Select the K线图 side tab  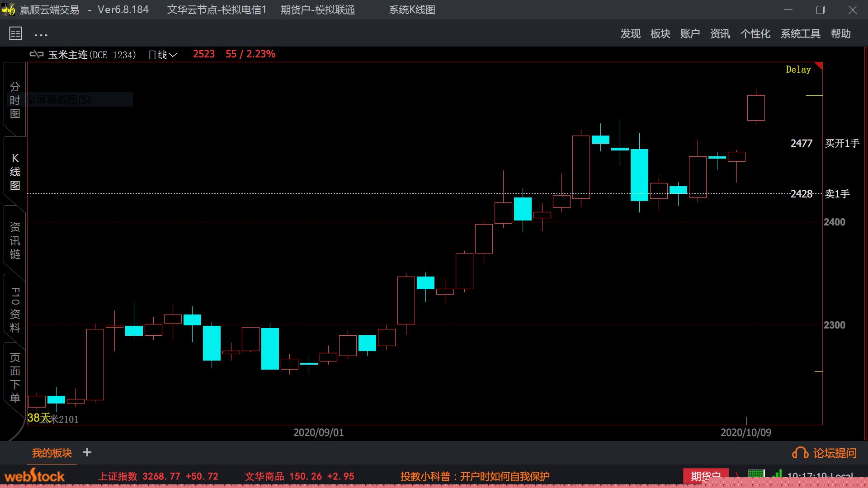15,172
